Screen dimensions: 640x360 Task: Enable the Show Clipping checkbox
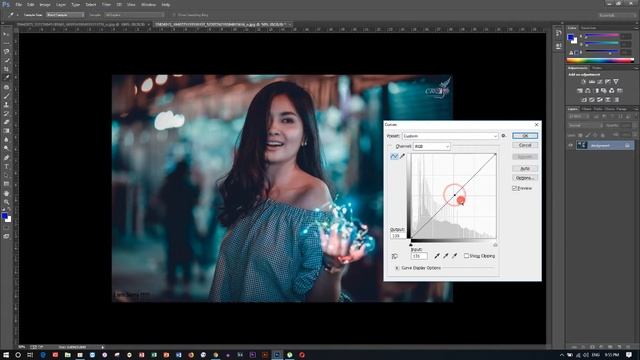[x=466, y=256]
